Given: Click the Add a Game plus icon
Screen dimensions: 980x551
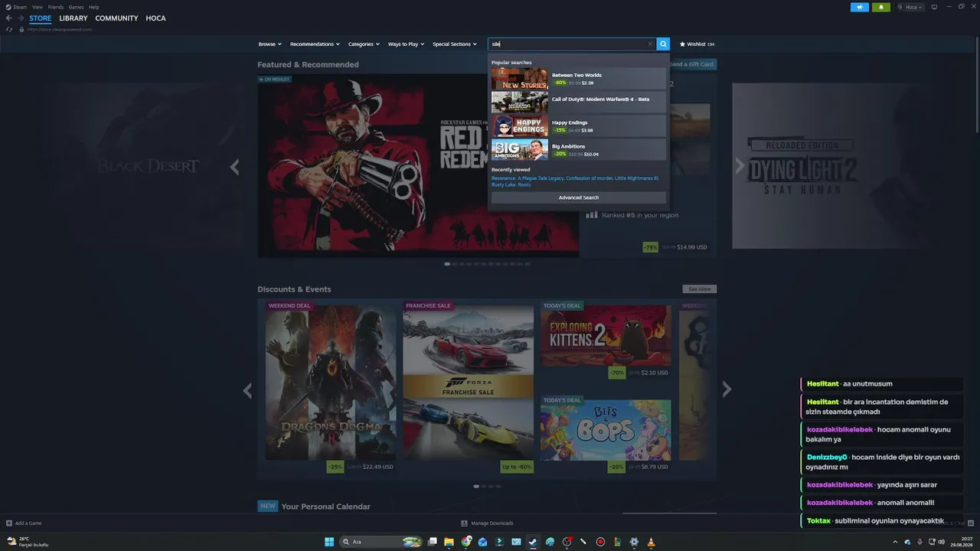Looking at the screenshot, I should [x=9, y=523].
